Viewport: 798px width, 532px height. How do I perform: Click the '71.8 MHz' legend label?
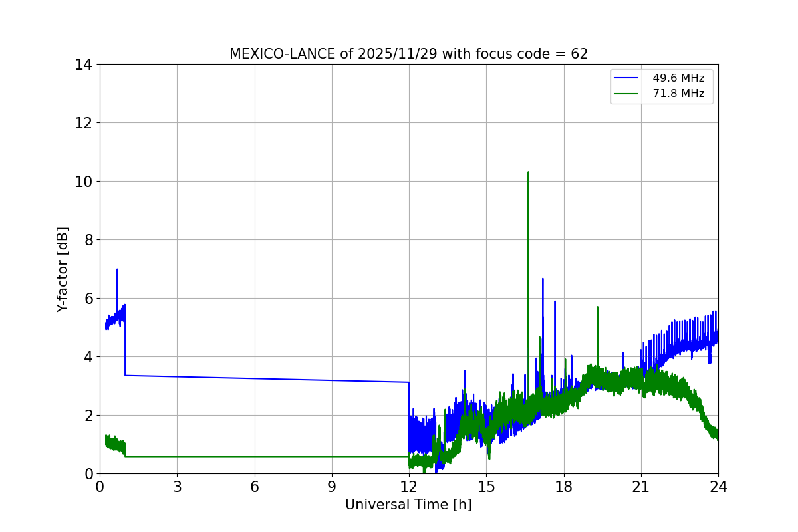pos(678,94)
